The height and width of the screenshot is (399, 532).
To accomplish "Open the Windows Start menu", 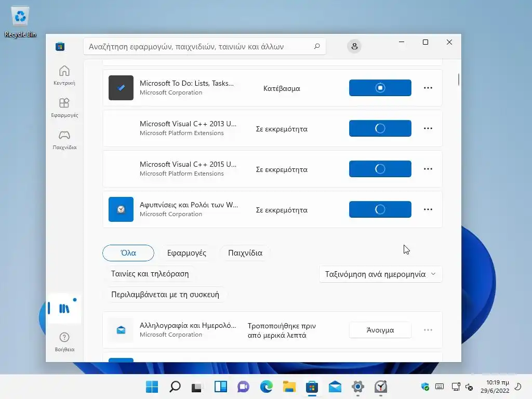I will click(x=152, y=387).
